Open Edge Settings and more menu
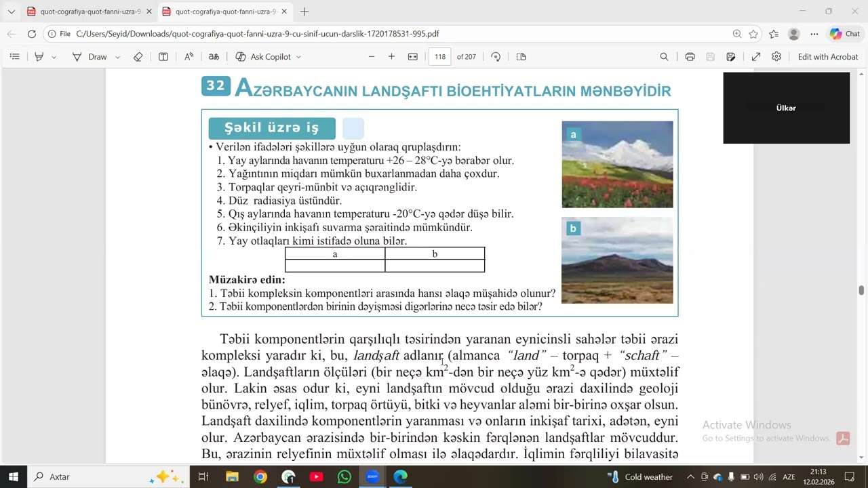The height and width of the screenshot is (488, 868). [814, 34]
